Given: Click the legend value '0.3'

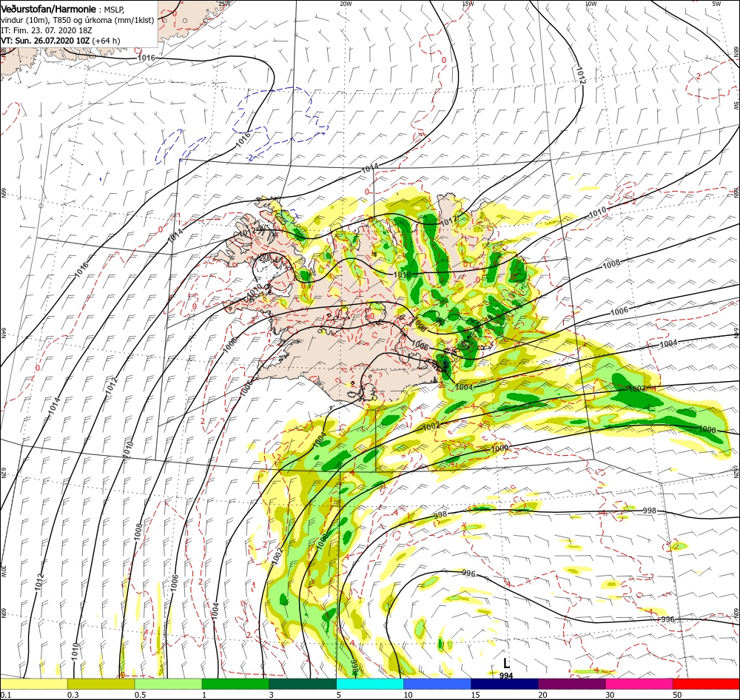Looking at the screenshot, I should pyautogui.click(x=73, y=695).
